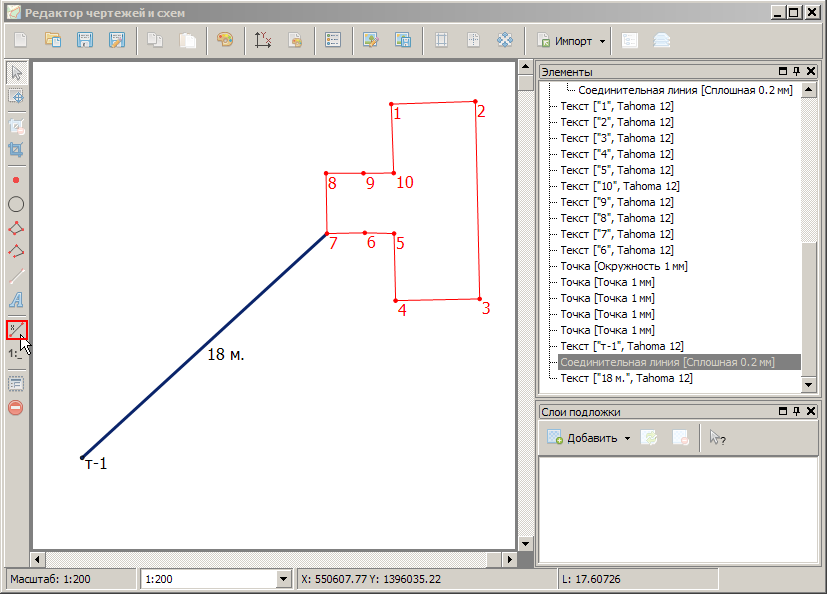Image resolution: width=827 pixels, height=595 pixels.
Task: Toggle auto-hide pin on Слои подложки panel
Action: tap(797, 411)
